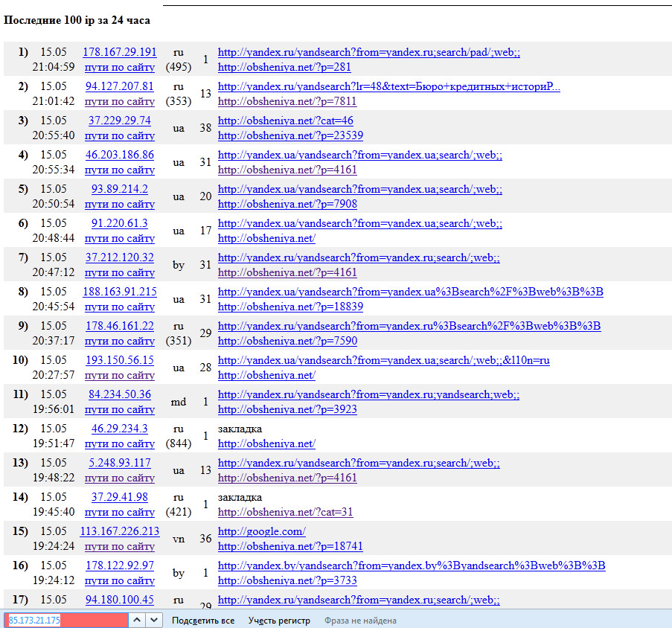
Task: Open IP link 93.89.214.2
Action: tap(120, 189)
